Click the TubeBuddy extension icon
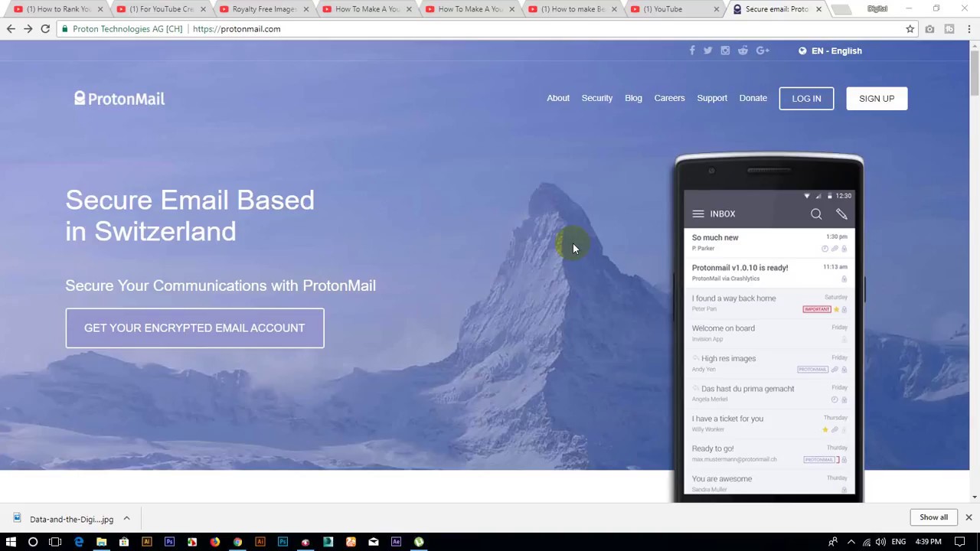The width and height of the screenshot is (980, 551). 949,29
